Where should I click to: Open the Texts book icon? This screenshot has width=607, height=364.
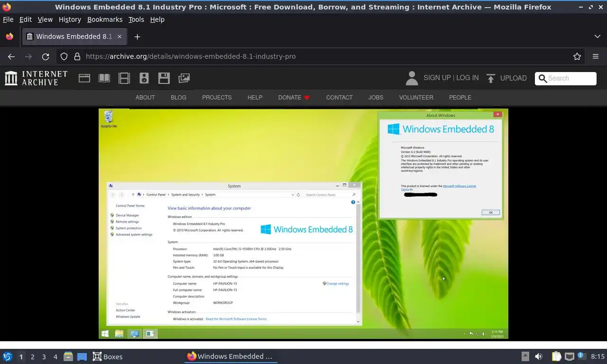coord(104,78)
